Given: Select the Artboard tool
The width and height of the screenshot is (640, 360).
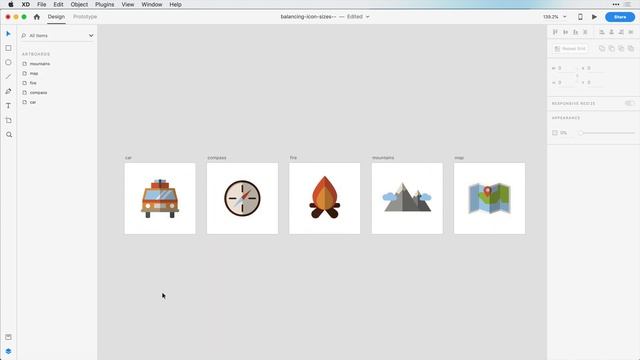Looking at the screenshot, I should 8,120.
